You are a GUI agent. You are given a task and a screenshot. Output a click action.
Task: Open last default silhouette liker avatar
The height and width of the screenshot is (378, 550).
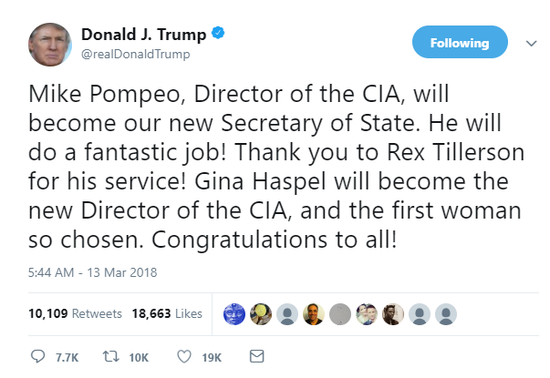(x=446, y=314)
